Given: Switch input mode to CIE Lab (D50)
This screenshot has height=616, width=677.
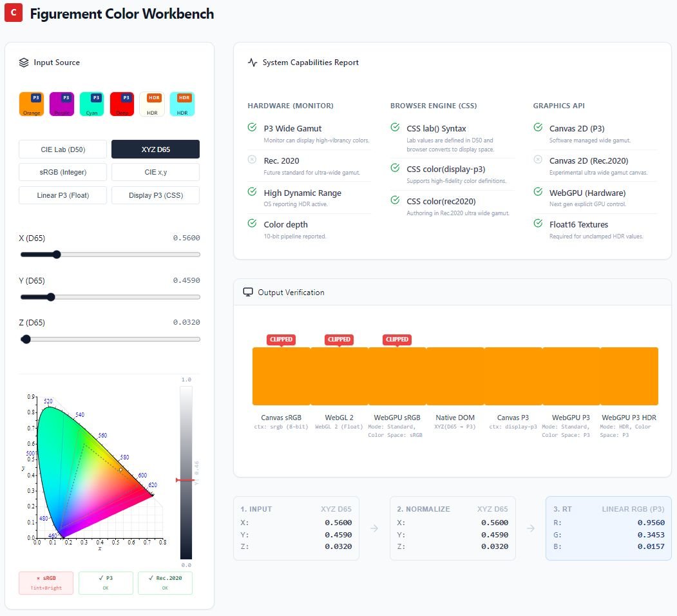Looking at the screenshot, I should pyautogui.click(x=62, y=149).
